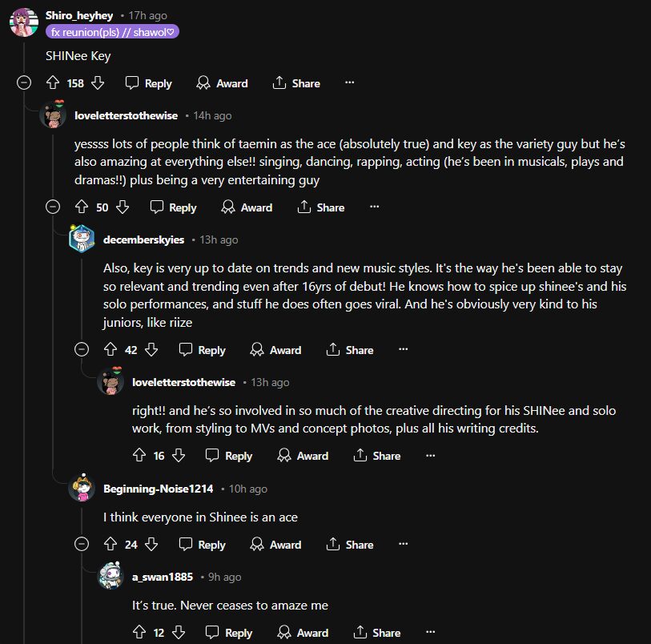Downvote Beginning-Noise1214's comment with 24 votes

(151, 545)
